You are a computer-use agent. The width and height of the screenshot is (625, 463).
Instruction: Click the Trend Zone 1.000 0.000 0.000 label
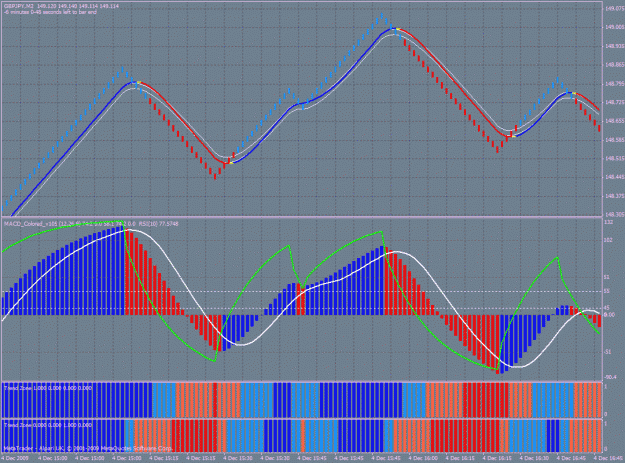(47, 388)
